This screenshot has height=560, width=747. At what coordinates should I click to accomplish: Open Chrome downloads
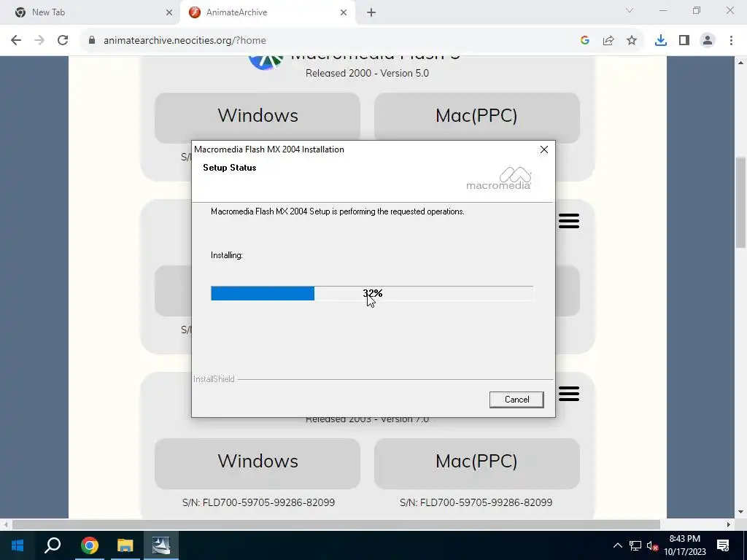(x=661, y=41)
